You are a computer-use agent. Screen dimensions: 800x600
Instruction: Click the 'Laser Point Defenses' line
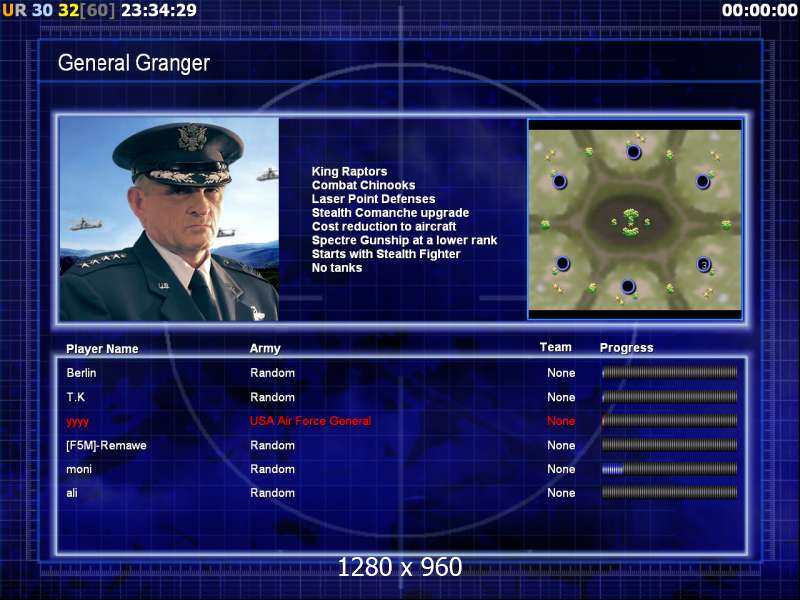click(373, 199)
